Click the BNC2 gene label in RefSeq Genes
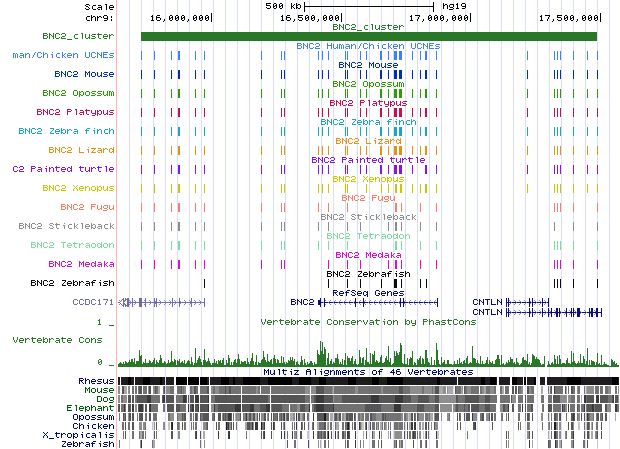Image resolution: width=620 pixels, height=449 pixels. 302,301
